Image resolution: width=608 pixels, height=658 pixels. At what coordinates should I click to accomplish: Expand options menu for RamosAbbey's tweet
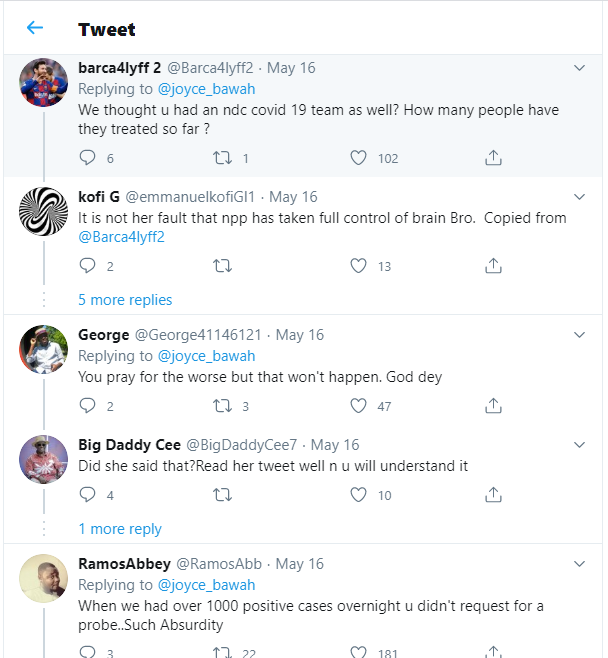coord(579,564)
